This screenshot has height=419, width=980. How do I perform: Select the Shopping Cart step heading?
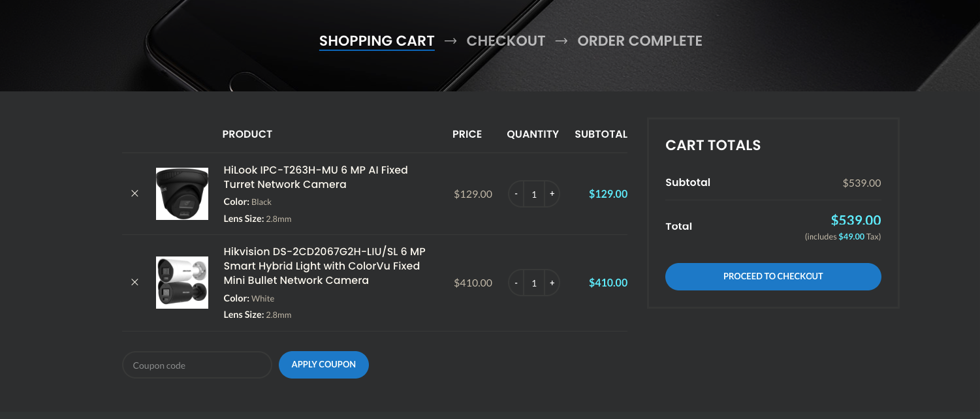coord(377,41)
